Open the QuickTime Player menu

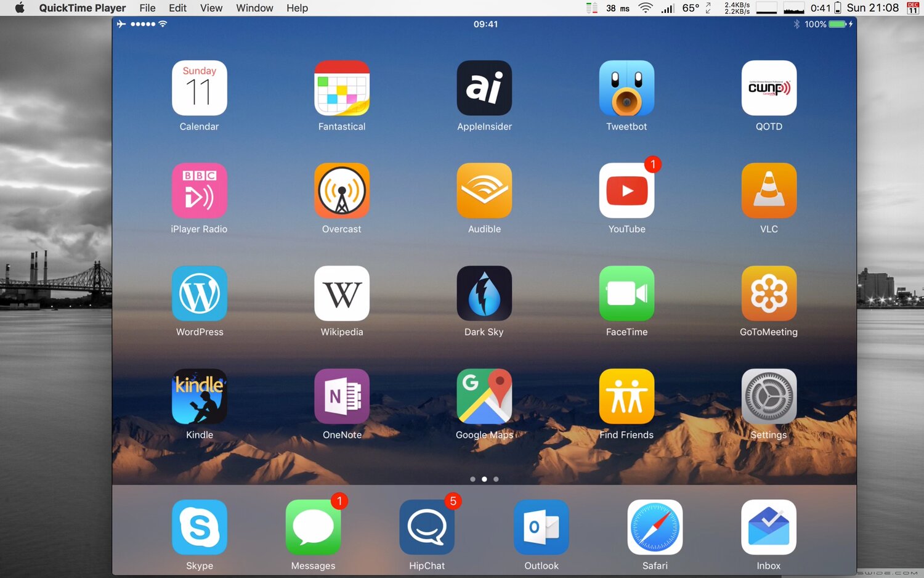point(83,8)
